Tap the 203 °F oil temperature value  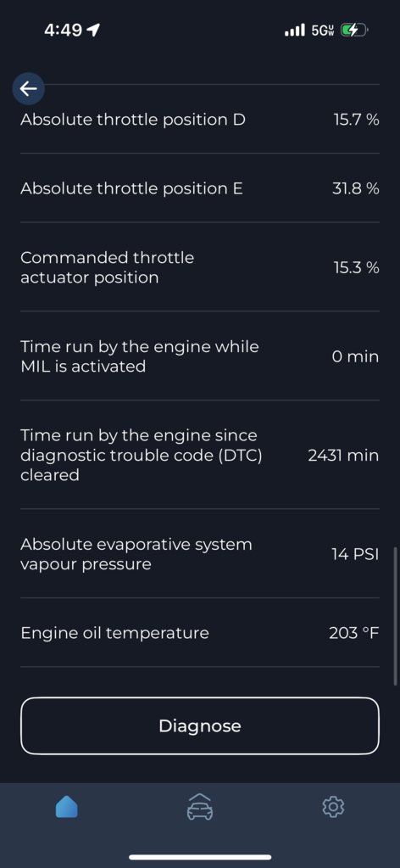[354, 633]
